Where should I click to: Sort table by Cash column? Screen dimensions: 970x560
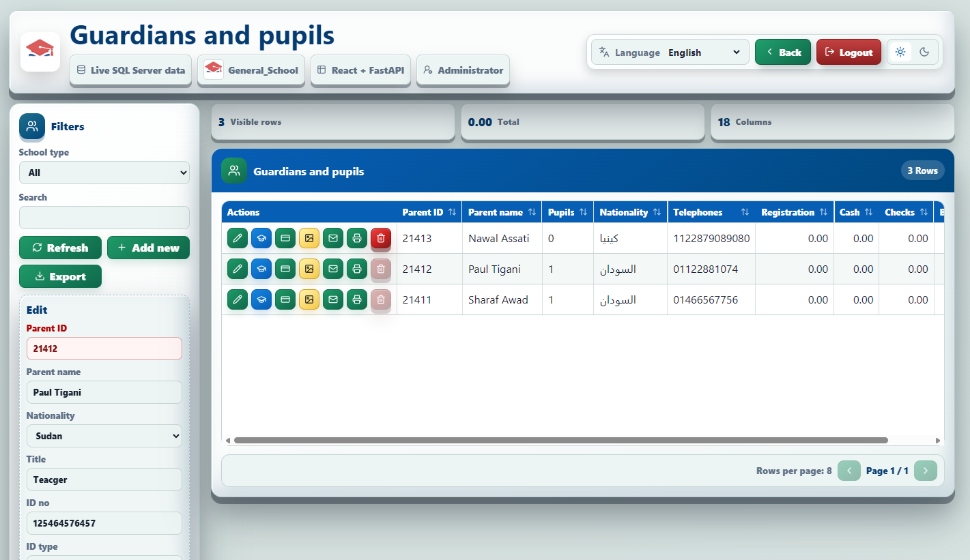click(x=857, y=212)
